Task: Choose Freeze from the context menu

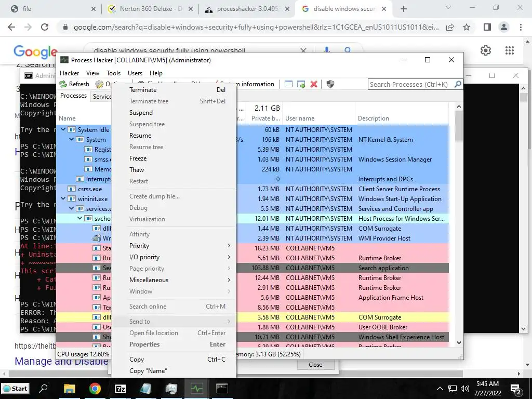Action: (x=174, y=158)
